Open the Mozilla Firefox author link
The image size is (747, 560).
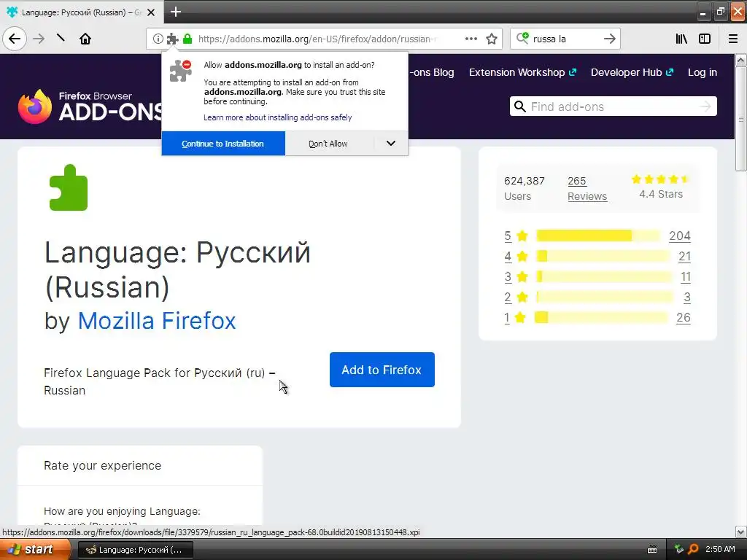pyautogui.click(x=157, y=321)
